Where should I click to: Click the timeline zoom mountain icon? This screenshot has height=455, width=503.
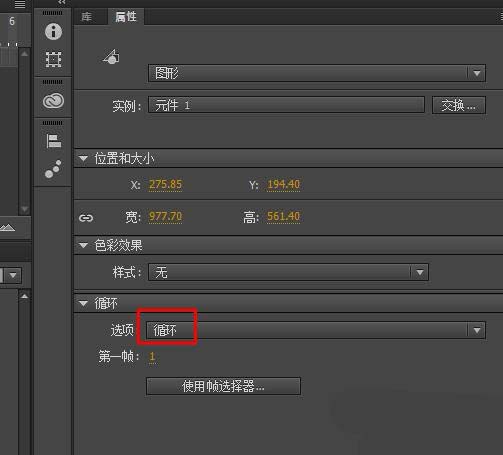click(x=7, y=228)
